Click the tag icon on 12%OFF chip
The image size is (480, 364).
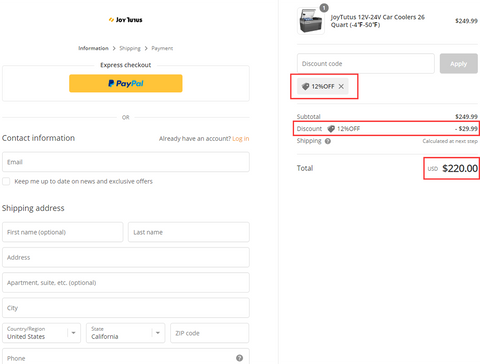305,86
